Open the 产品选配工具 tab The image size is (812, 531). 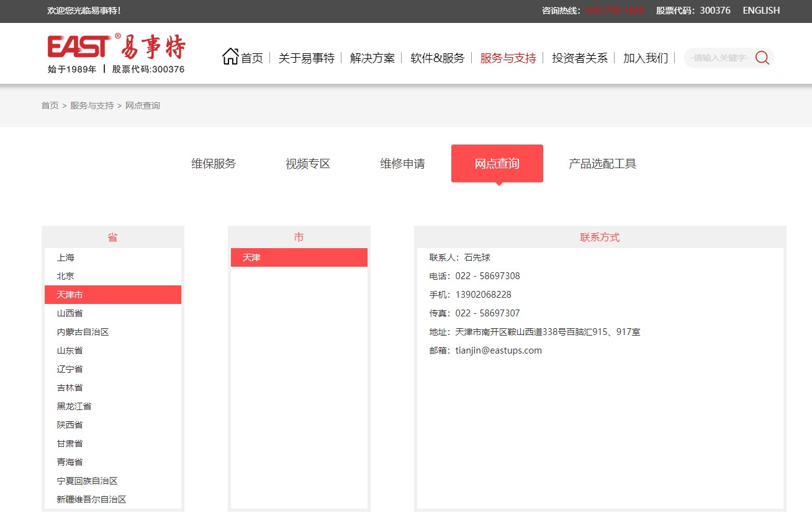click(x=603, y=164)
